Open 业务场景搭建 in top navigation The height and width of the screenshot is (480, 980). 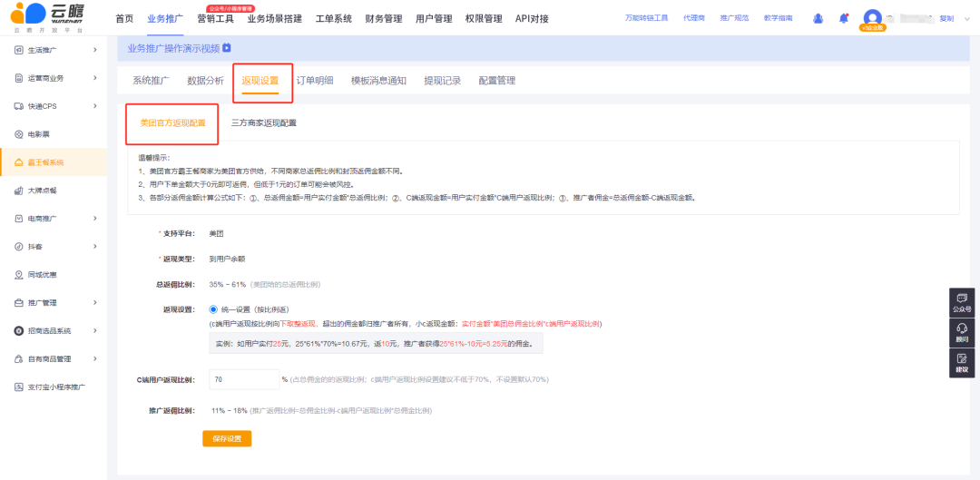click(274, 19)
